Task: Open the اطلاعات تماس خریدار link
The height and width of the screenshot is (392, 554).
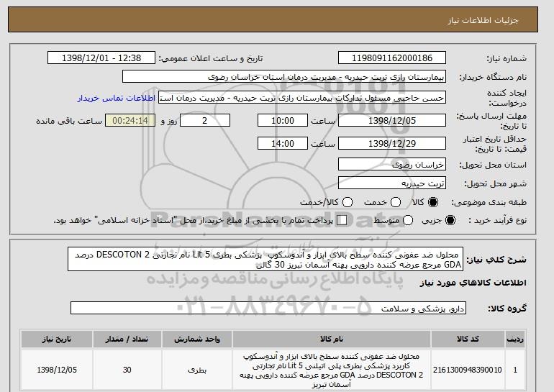Action: 117,98
